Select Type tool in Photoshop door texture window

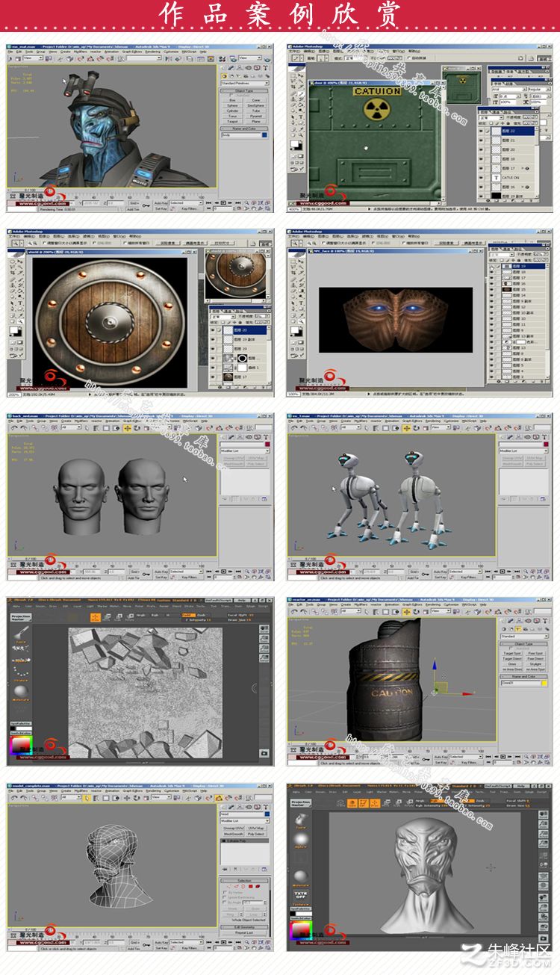[301, 117]
